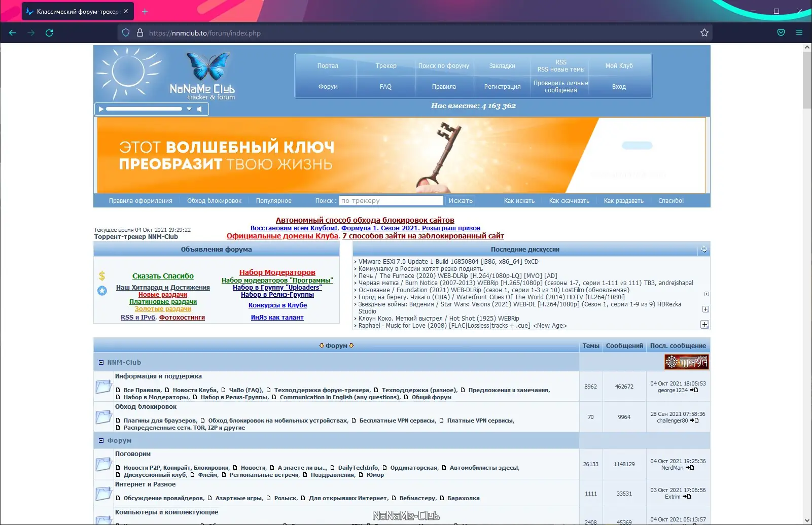Click the Искать search button
Image resolution: width=812 pixels, height=525 pixels.
coord(460,200)
